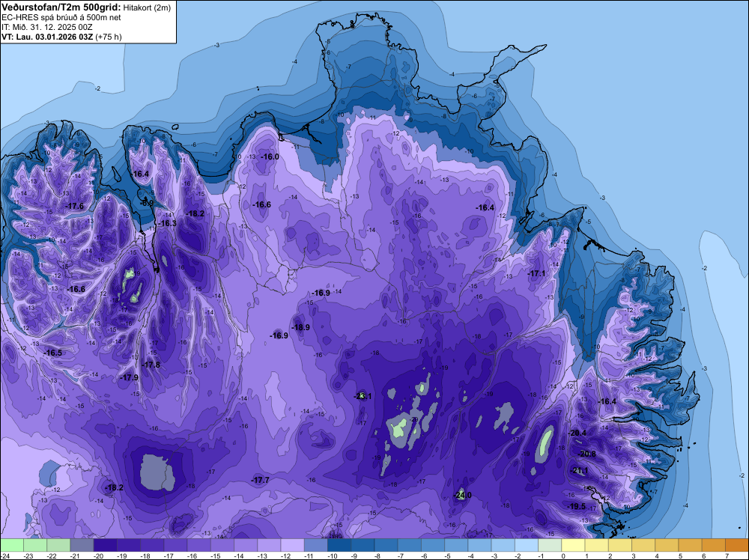
Task: Click the -17.1 temperature label
Action: [x=536, y=273]
